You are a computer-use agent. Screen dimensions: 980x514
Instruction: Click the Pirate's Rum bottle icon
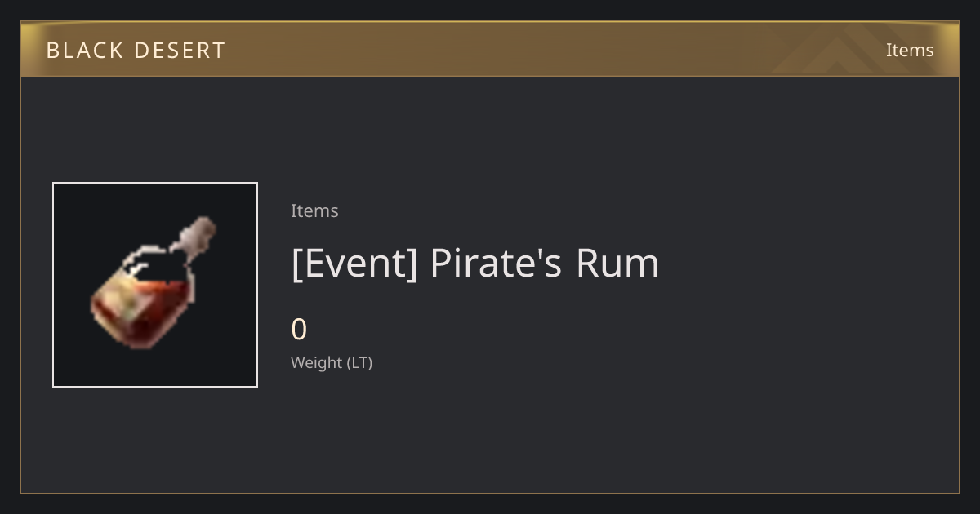click(154, 283)
